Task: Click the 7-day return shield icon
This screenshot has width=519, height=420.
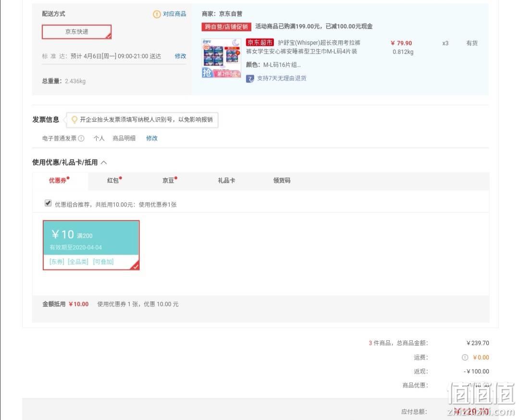Action: click(250, 78)
